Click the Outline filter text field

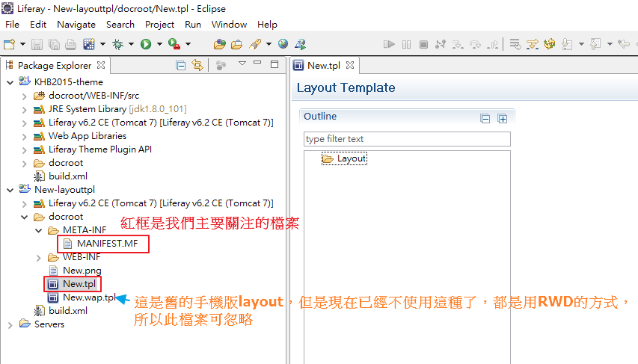coord(407,139)
